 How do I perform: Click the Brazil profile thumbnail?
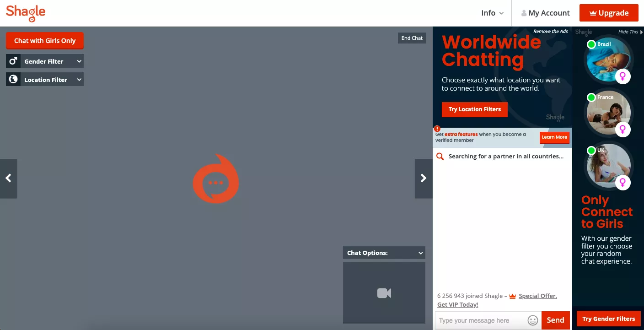[x=608, y=60]
